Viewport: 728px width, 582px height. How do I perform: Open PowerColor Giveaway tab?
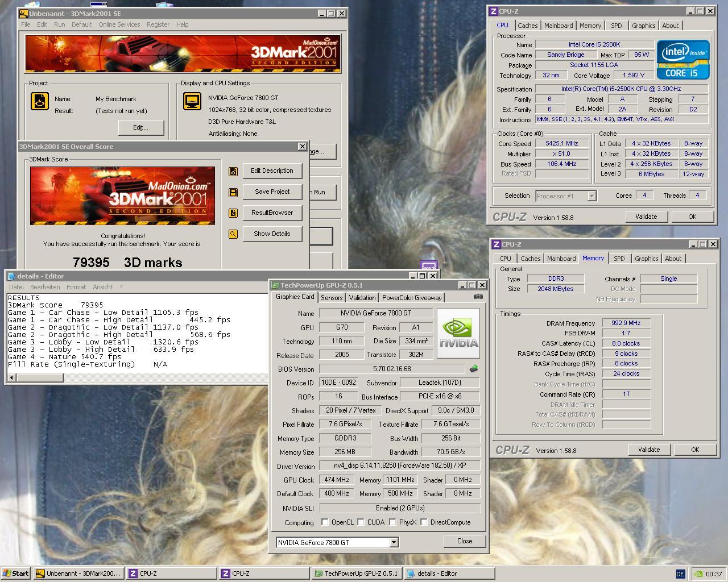coord(412,298)
